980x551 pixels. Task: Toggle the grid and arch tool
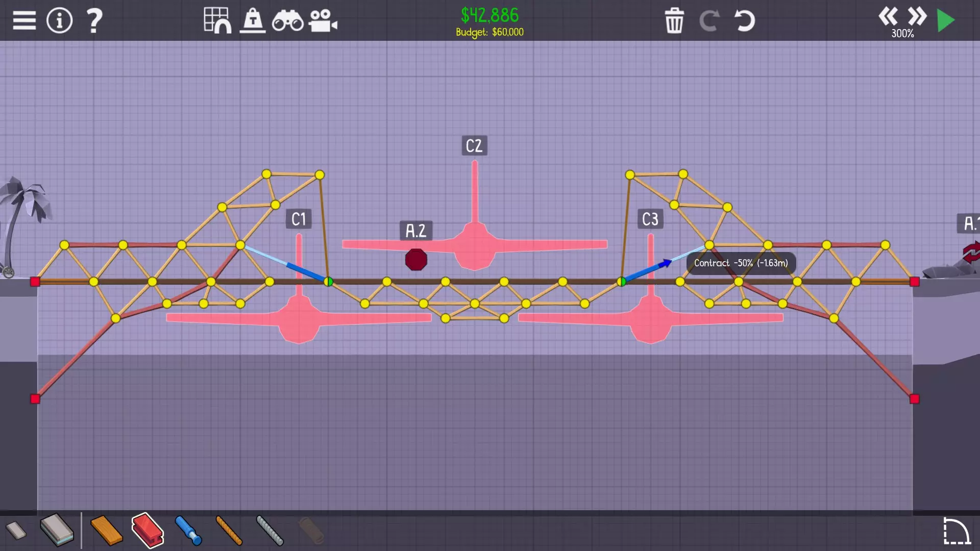[x=217, y=20]
